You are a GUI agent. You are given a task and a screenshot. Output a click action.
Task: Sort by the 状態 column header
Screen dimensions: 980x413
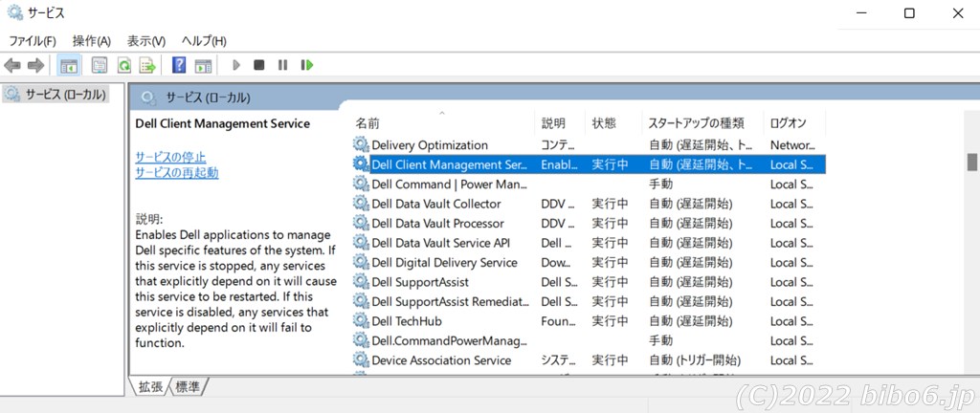613,123
